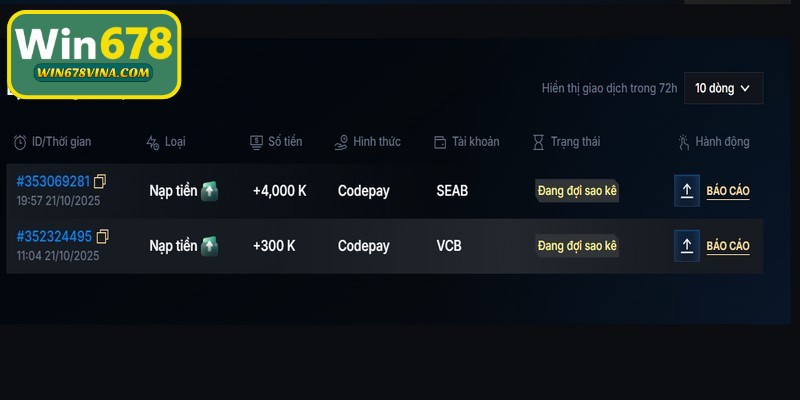The height and width of the screenshot is (400, 800).
Task: Click upload icon for SEAB transaction
Action: click(687, 191)
